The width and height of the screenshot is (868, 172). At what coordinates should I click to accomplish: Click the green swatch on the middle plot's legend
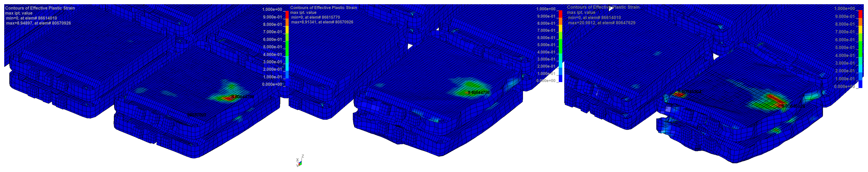click(560, 47)
